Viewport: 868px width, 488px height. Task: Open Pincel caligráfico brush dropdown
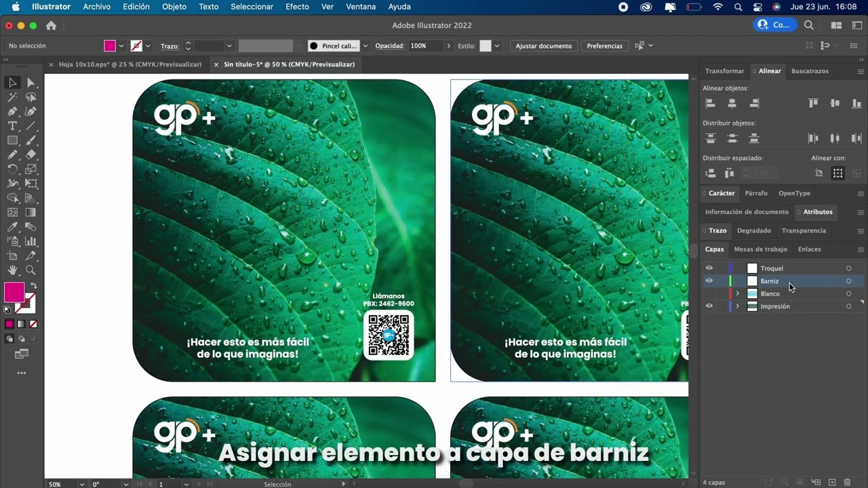coord(366,46)
